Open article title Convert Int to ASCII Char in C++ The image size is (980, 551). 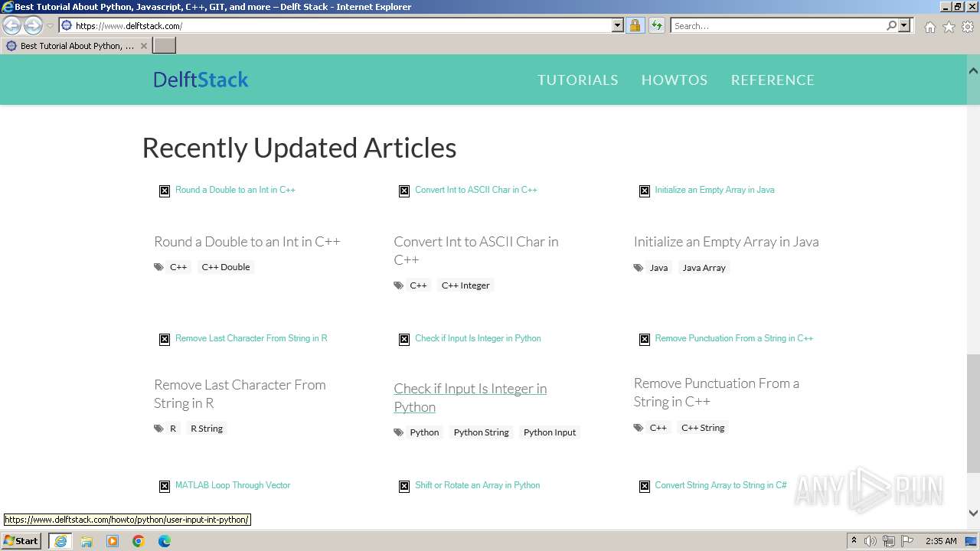click(x=476, y=250)
